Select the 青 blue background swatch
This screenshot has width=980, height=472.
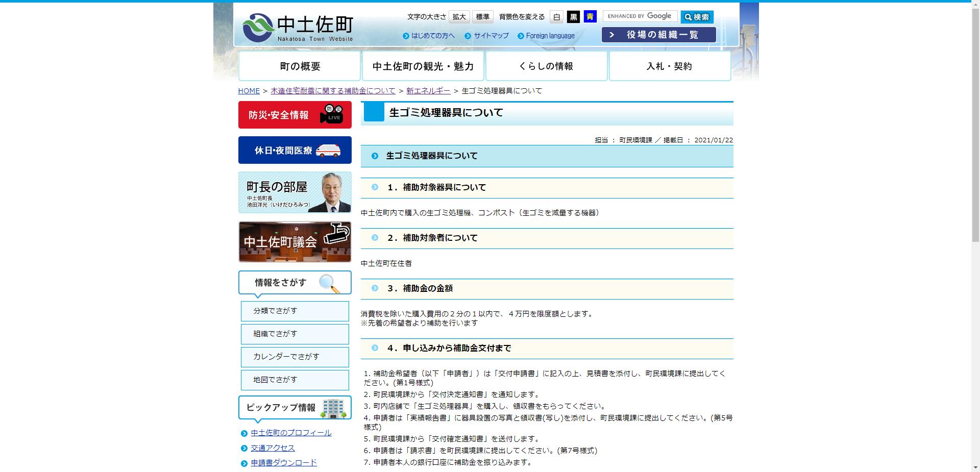590,17
